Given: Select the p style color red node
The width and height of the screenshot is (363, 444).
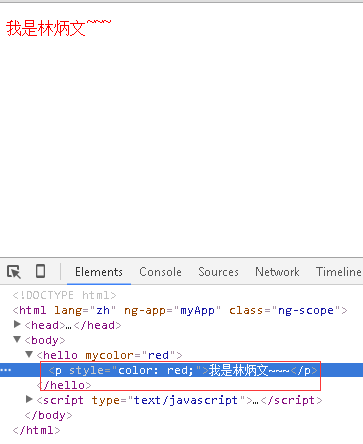Looking at the screenshot, I should [x=183, y=370].
